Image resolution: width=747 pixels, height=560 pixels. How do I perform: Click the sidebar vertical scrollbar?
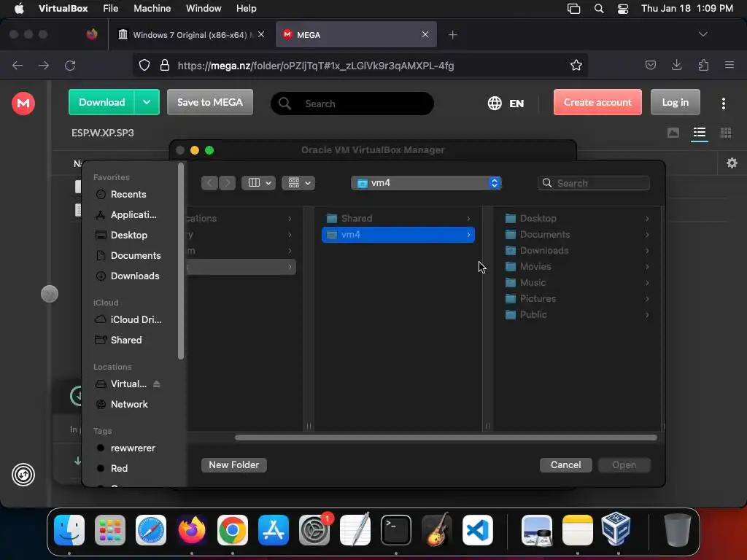point(181,261)
